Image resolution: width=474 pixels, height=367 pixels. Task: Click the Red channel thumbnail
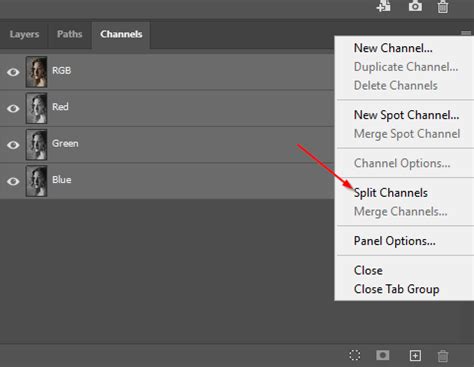coord(36,108)
